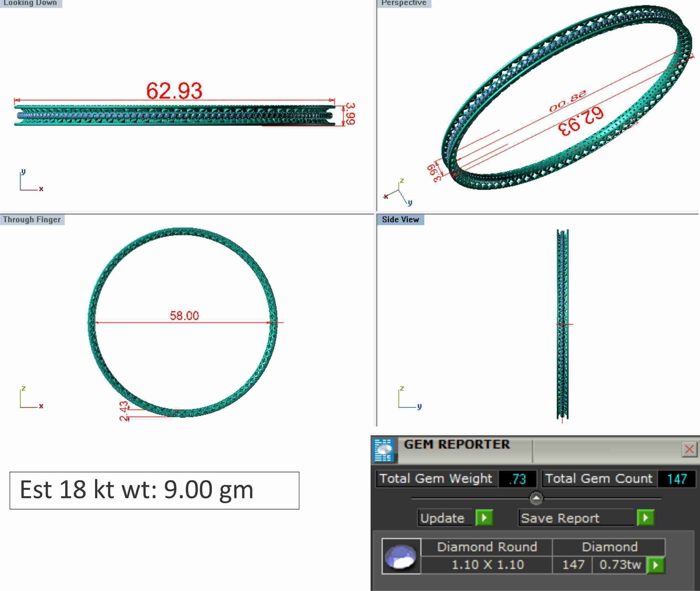Viewport: 700px width, 591px height.
Task: Click the 147 count cell in gem row
Action: pyautogui.click(x=573, y=565)
